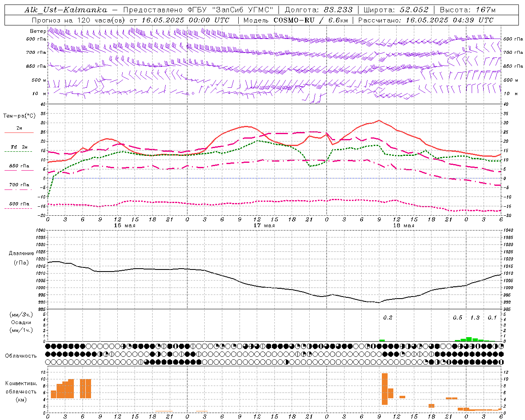Click the tallest orange convective bar on 18 мая
The width and height of the screenshot is (525, 420).
point(385,389)
